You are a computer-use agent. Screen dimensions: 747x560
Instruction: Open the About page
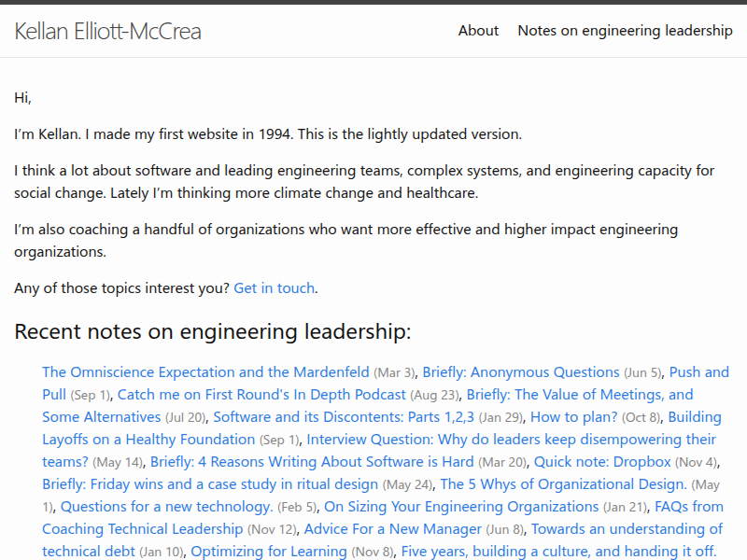point(478,31)
